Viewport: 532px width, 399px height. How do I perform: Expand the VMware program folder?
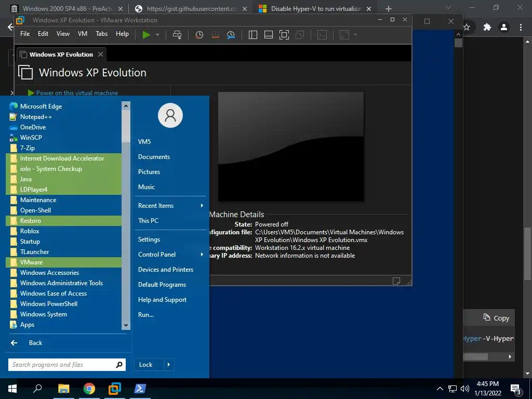point(63,262)
